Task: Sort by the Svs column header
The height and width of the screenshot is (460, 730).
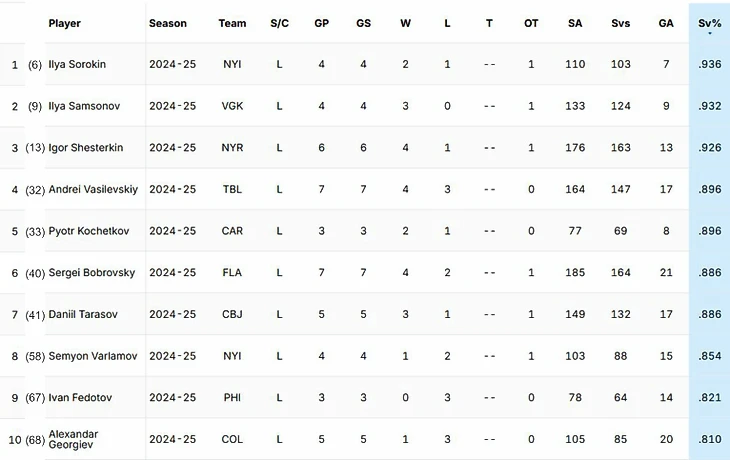Action: pyautogui.click(x=621, y=23)
